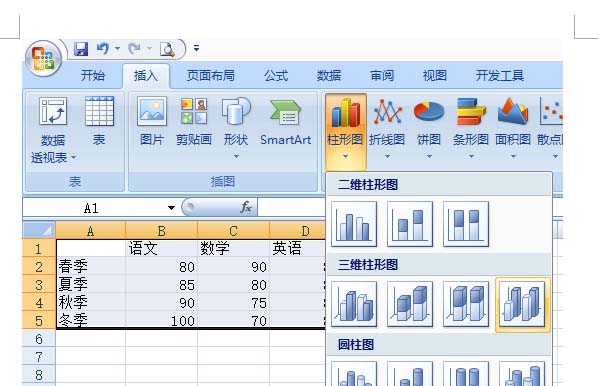Select row 6 header
The height and width of the screenshot is (386, 610).
click(x=39, y=339)
